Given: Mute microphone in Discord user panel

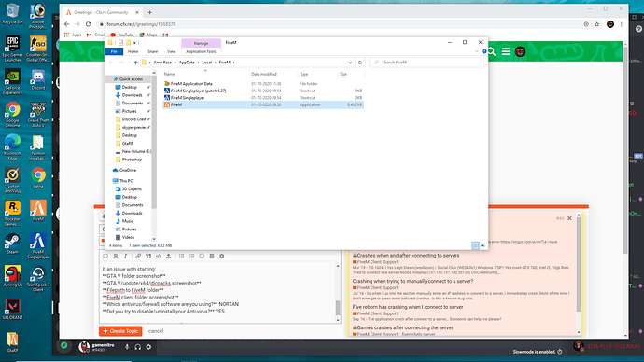Looking at the screenshot, I should (x=127, y=347).
